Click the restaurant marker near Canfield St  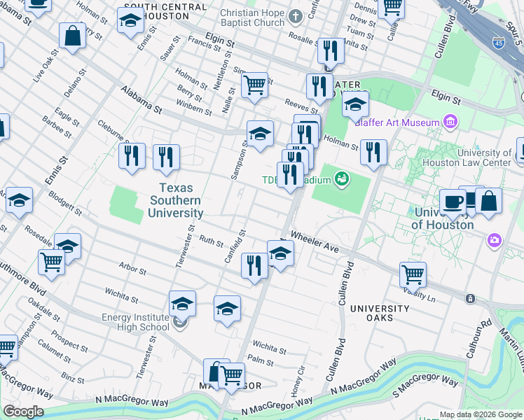coord(255,268)
